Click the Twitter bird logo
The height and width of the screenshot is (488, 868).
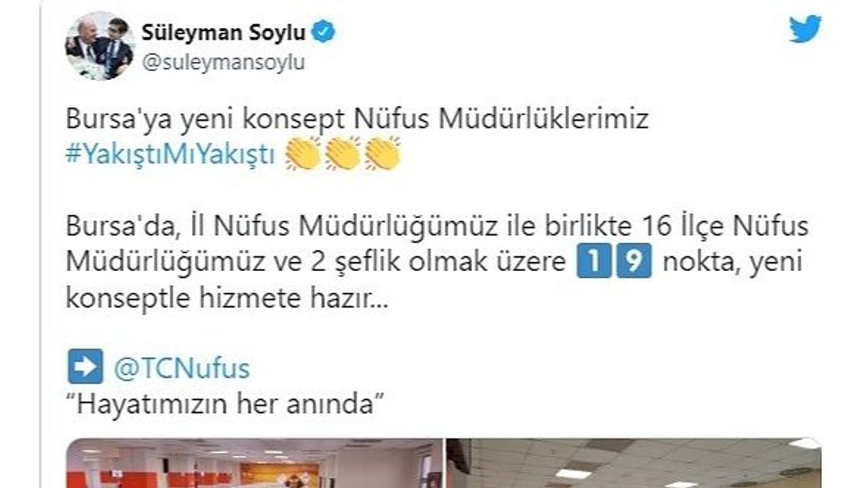tap(805, 30)
